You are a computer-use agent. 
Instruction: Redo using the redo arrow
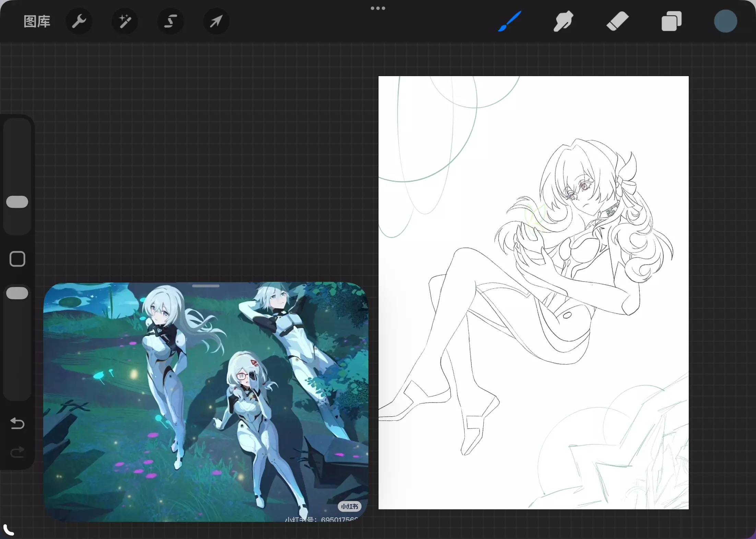coord(17,452)
